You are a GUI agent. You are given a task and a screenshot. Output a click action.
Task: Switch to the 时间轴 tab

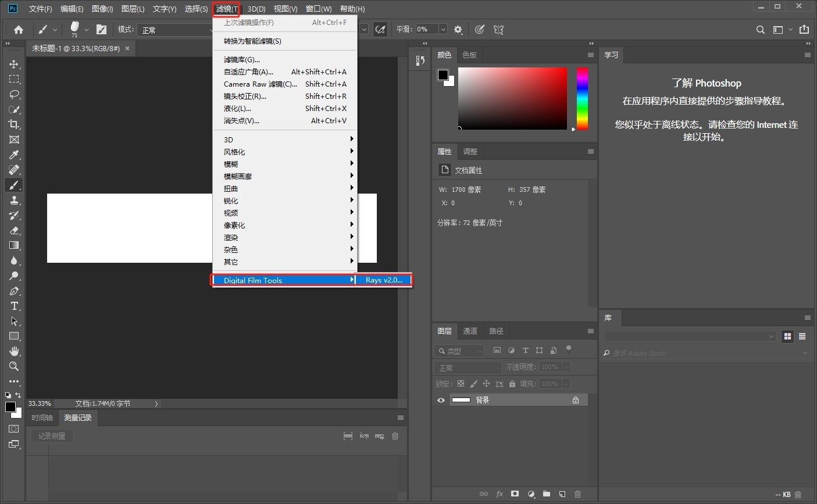(42, 417)
